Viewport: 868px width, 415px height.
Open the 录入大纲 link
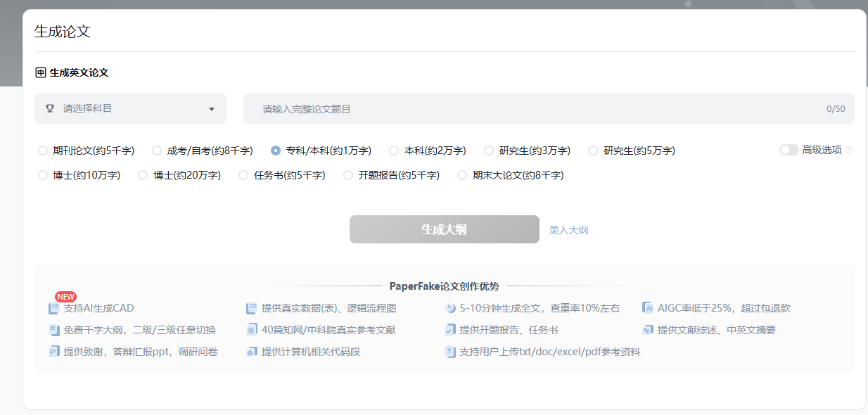point(568,230)
